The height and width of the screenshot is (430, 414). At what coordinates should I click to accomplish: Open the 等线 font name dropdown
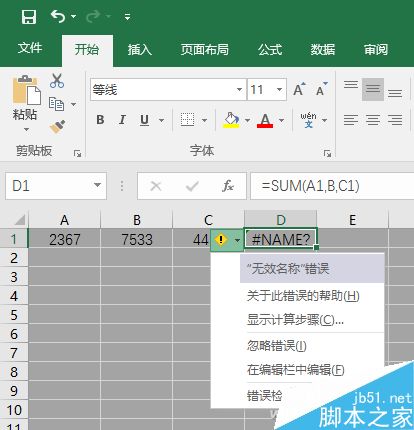(239, 90)
